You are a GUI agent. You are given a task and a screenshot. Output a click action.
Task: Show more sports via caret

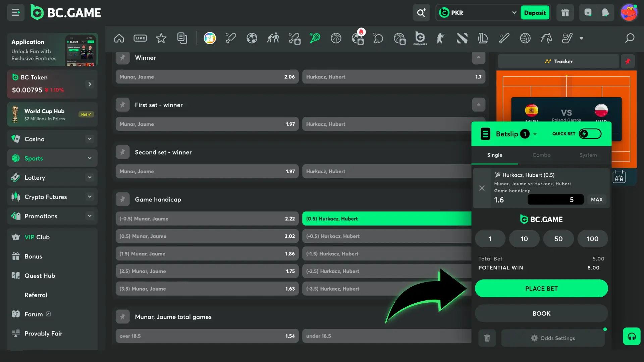(x=582, y=38)
